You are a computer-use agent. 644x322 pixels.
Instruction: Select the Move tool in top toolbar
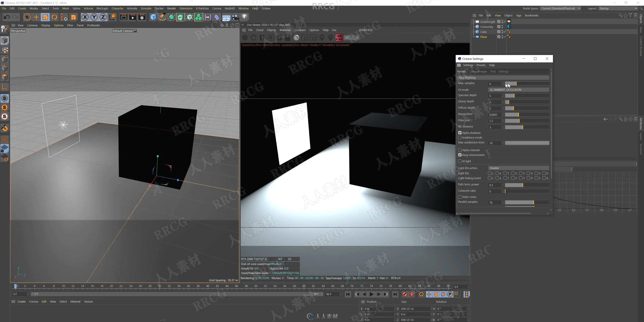coord(36,17)
